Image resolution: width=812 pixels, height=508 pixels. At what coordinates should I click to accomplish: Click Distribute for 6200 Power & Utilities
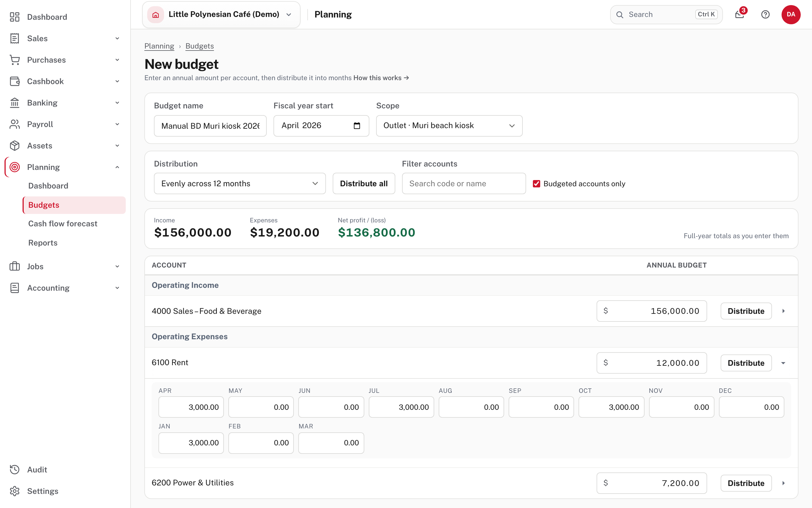tap(746, 483)
